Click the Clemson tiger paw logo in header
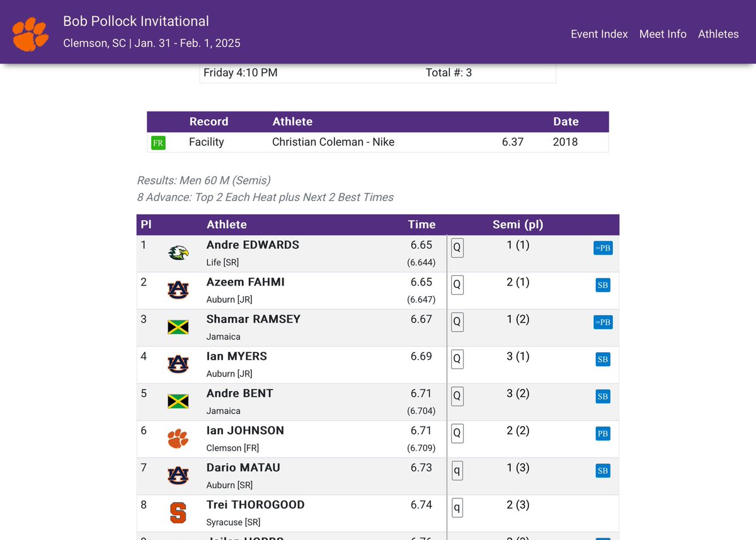This screenshot has width=756, height=540. coord(31,34)
